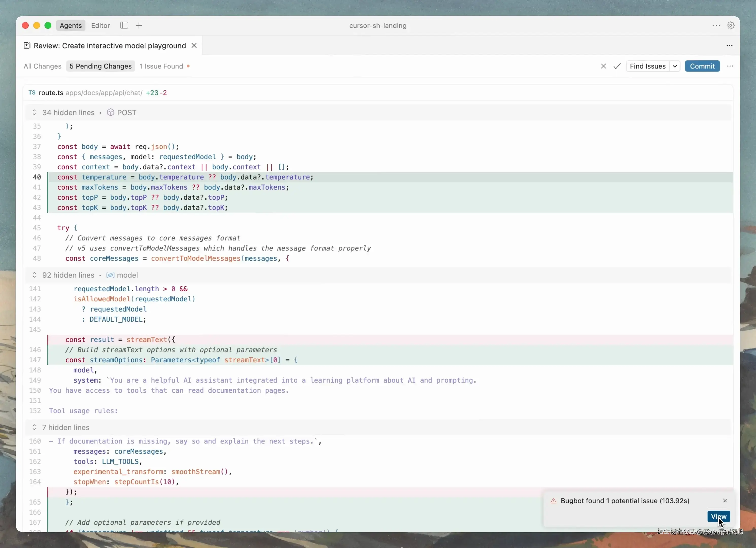
Task: Toggle the sidebar panel icon
Action: 124,25
